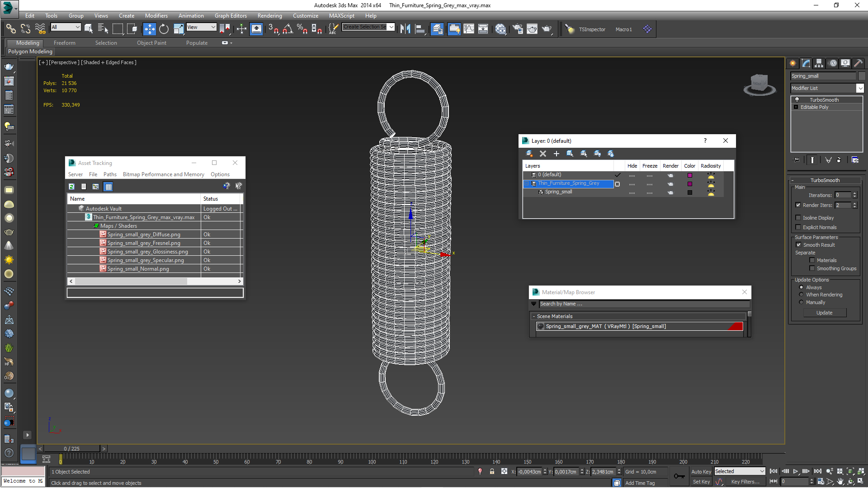
Task: Open the key filter Selected dropdown
Action: pos(740,471)
